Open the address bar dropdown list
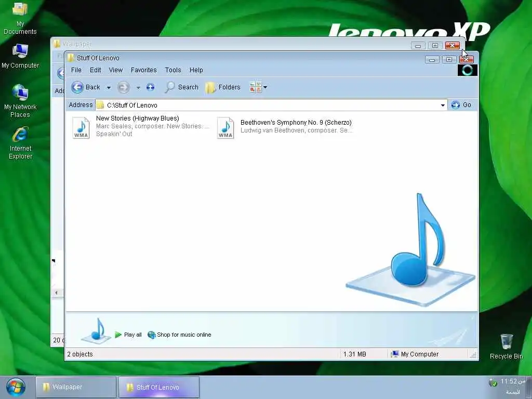This screenshot has width=532, height=399. tap(443, 105)
